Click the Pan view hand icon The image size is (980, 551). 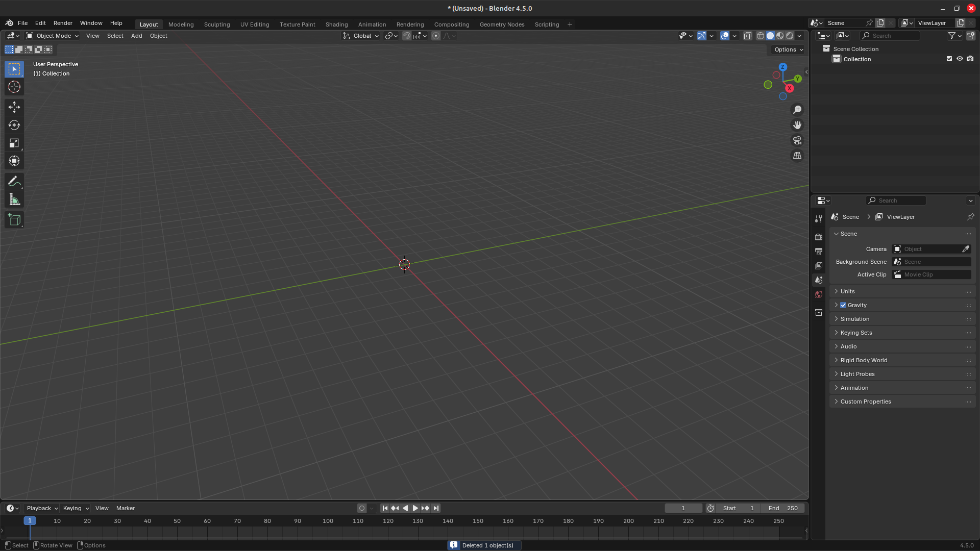click(797, 125)
